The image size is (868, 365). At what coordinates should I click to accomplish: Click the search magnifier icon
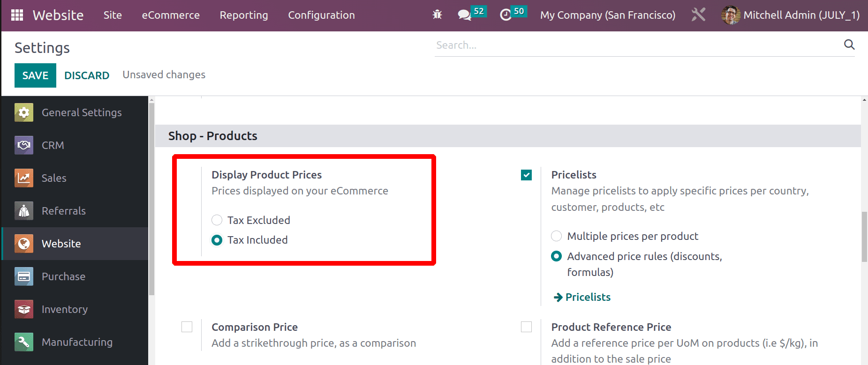(849, 45)
